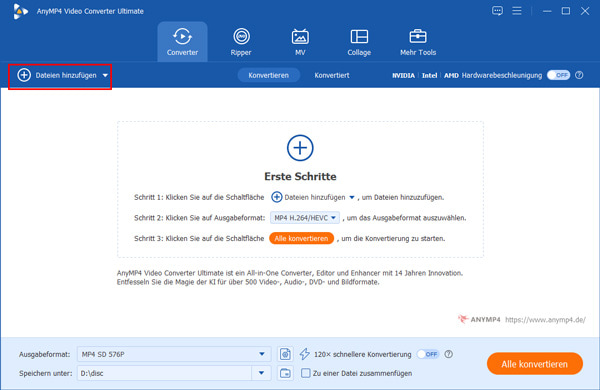
Task: Open the Converter tab
Action: point(182,42)
